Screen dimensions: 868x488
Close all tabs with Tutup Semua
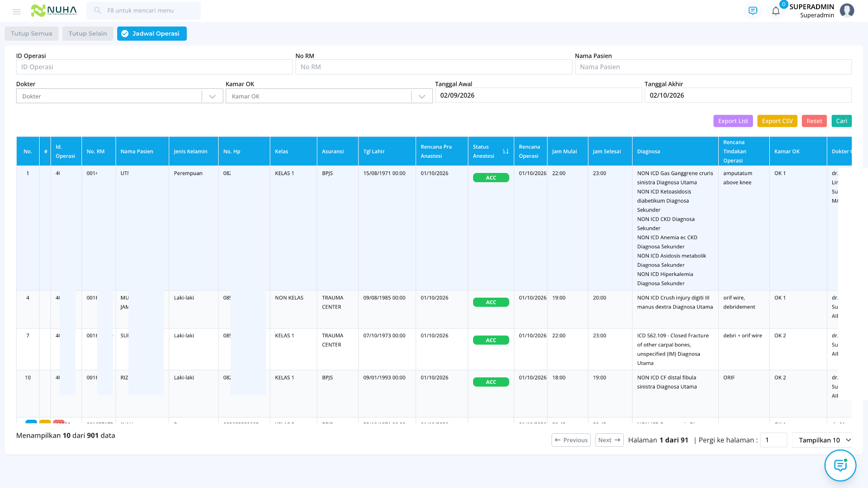pos(31,34)
